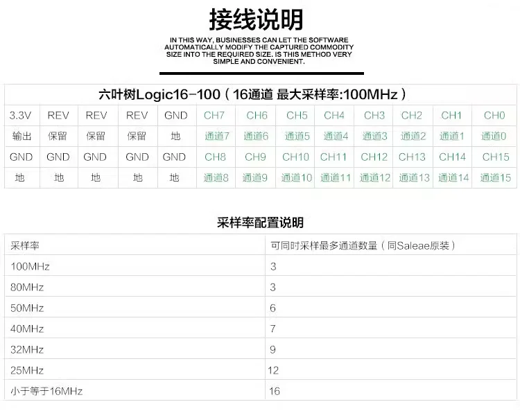This screenshot has width=520, height=420.
Task: Select the '50MHz' sample rate row
Action: coord(260,307)
